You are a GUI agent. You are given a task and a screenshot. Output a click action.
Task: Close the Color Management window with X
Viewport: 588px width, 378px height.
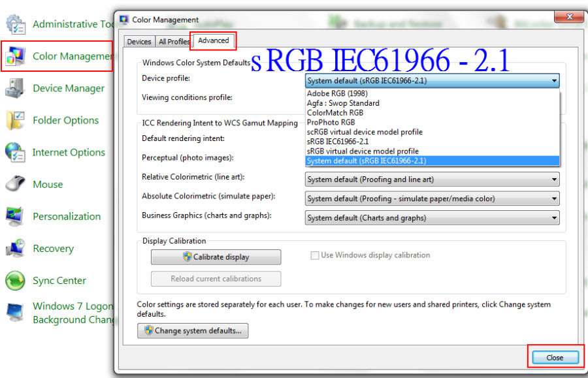click(569, 17)
